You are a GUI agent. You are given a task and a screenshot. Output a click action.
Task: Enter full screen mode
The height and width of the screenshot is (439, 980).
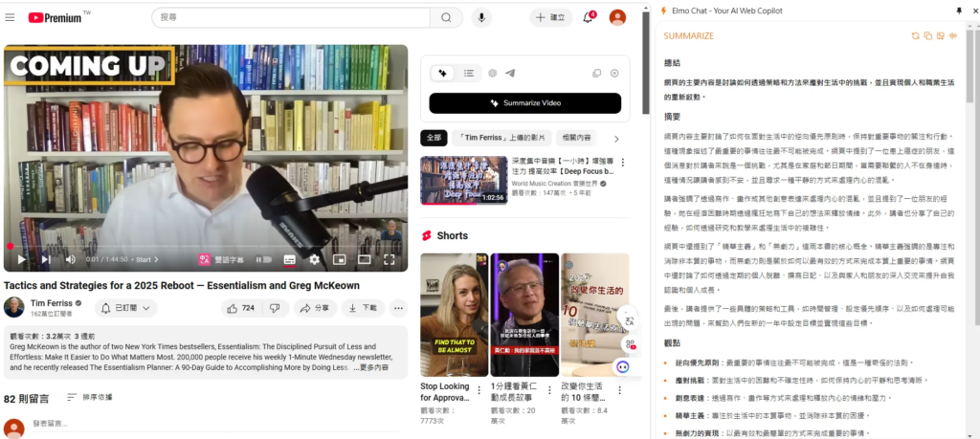tap(389, 259)
